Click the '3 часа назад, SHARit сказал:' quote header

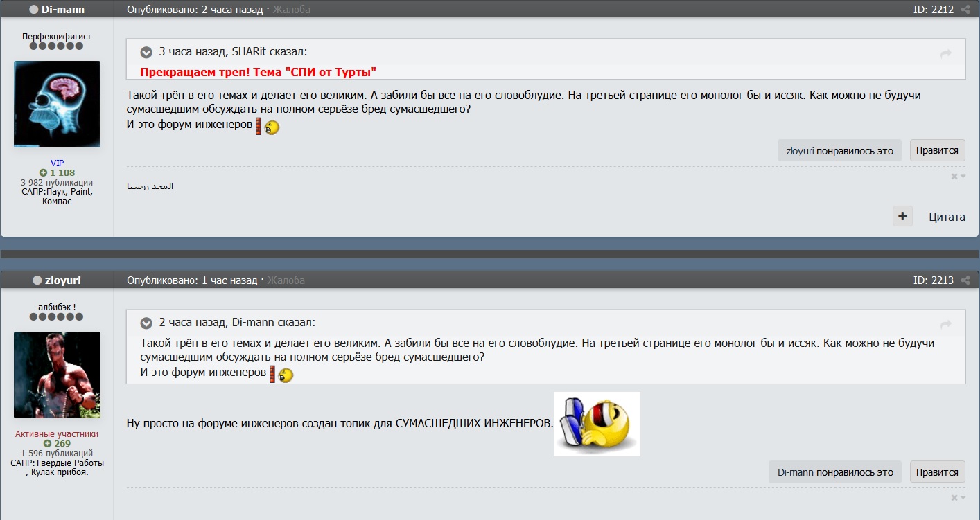click(233, 52)
